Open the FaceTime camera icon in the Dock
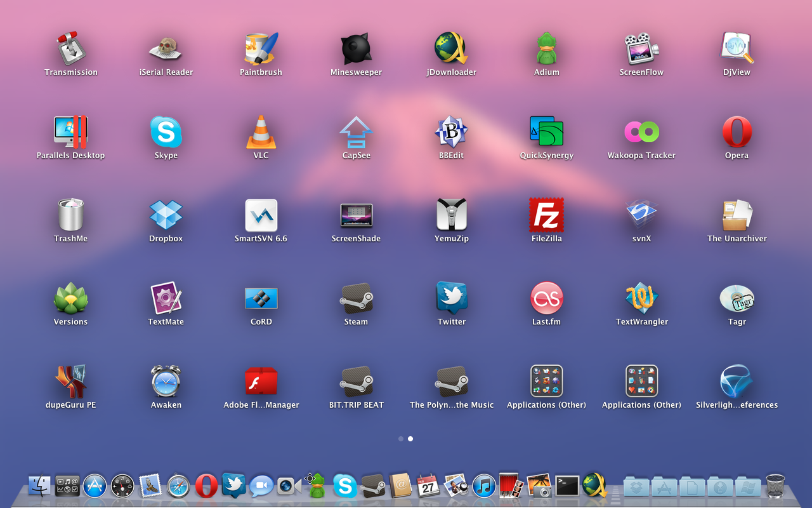The width and height of the screenshot is (812, 508). point(289,486)
